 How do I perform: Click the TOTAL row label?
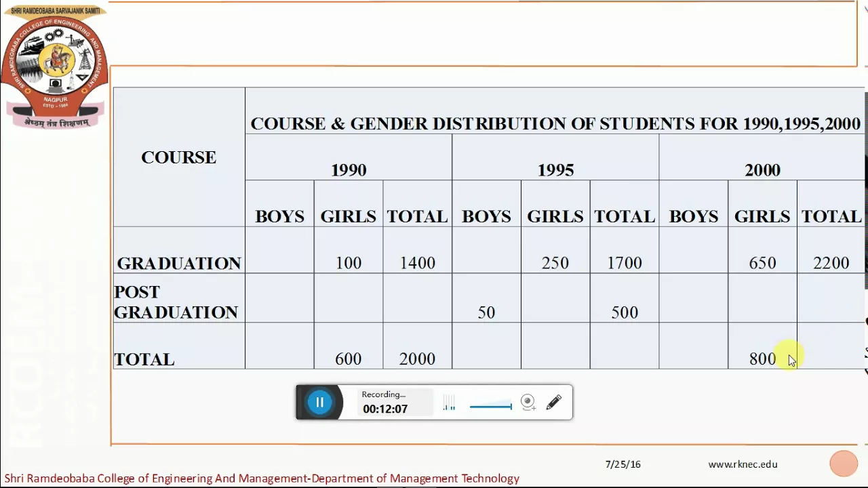pos(144,359)
